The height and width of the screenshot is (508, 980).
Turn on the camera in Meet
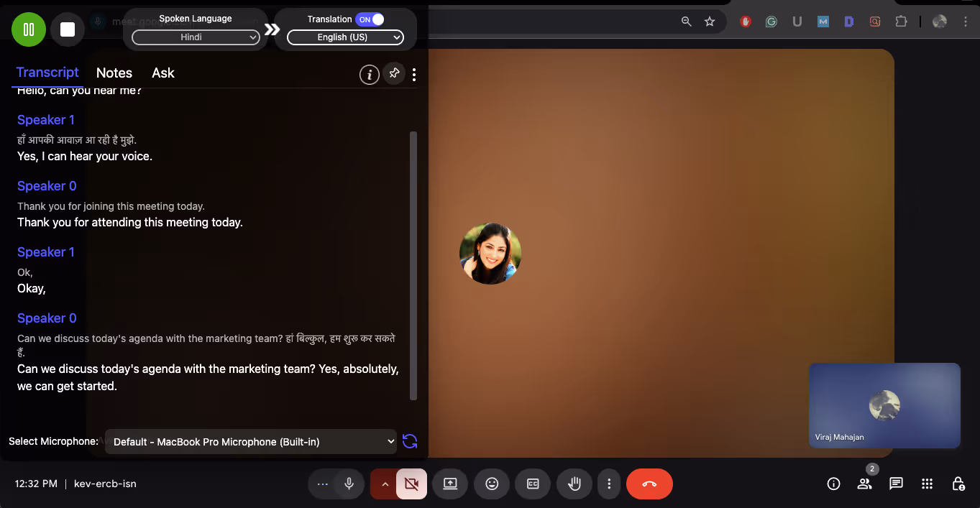tap(411, 484)
